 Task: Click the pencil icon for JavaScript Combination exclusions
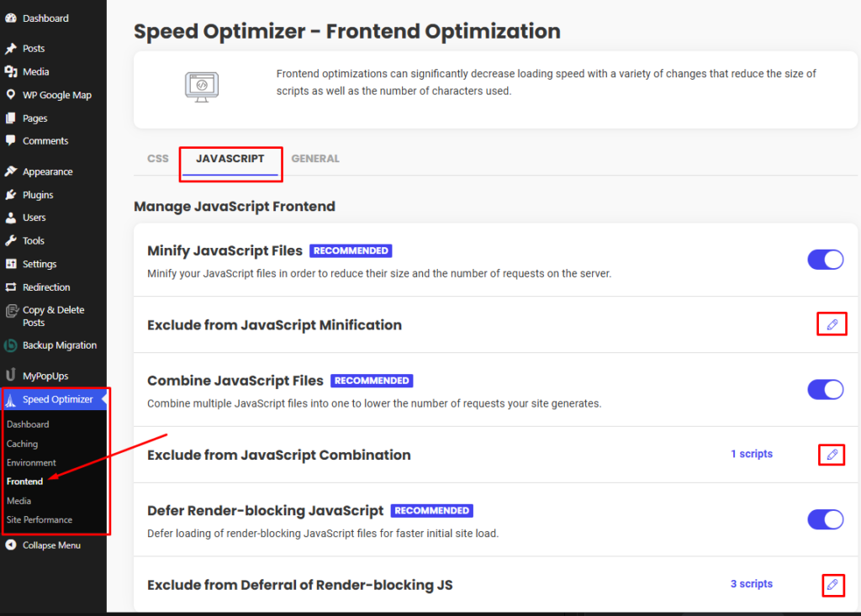point(832,455)
